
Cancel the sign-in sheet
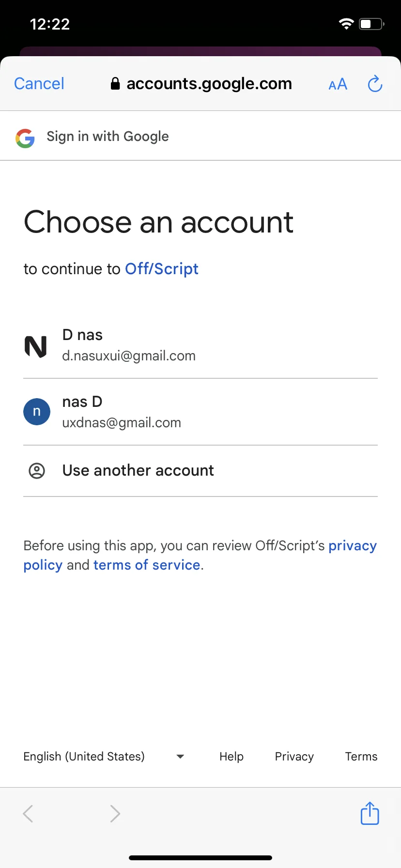[39, 84]
